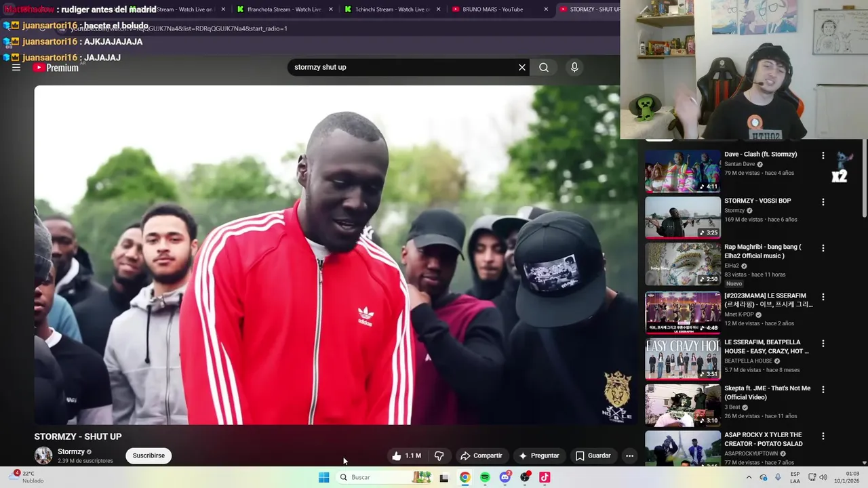Viewport: 868px width, 488px height.
Task: Open the more actions ellipsis under the video
Action: coord(629,456)
